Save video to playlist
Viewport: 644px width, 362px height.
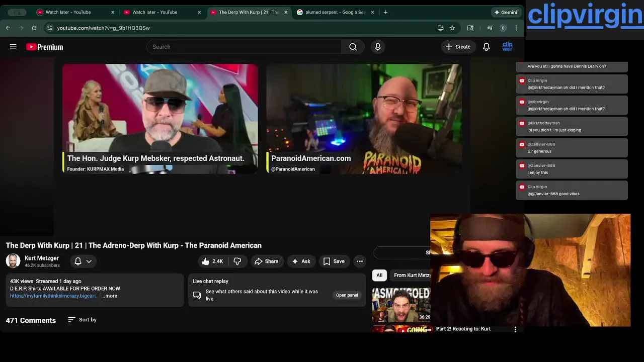tap(334, 261)
